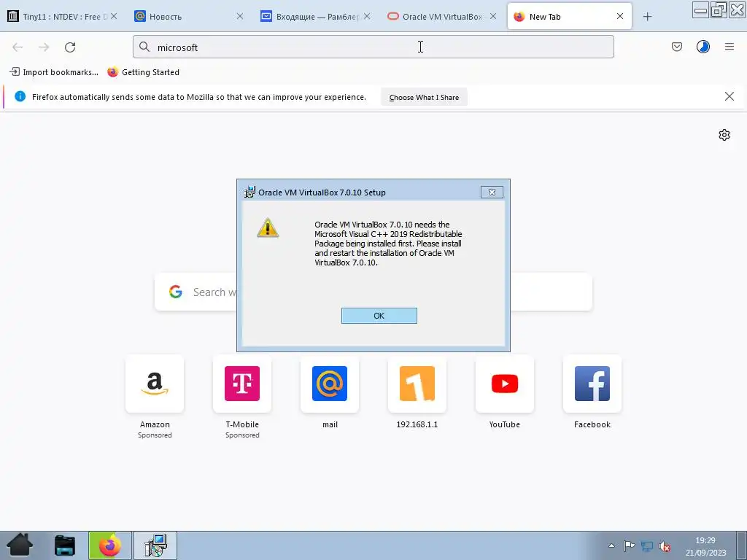Screen dimensions: 747x560
Task: Close the New Tab tab
Action: click(620, 16)
